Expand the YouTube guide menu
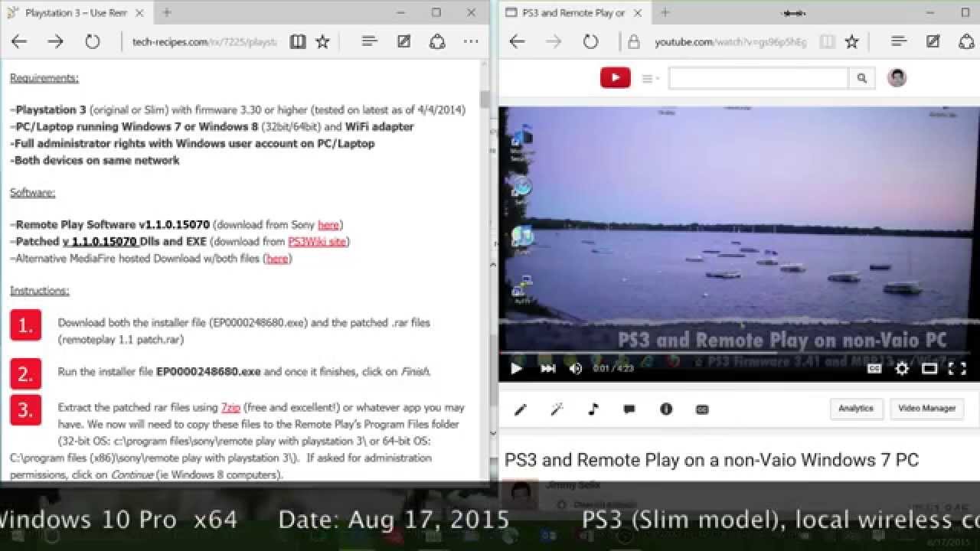The image size is (980, 551). 651,78
